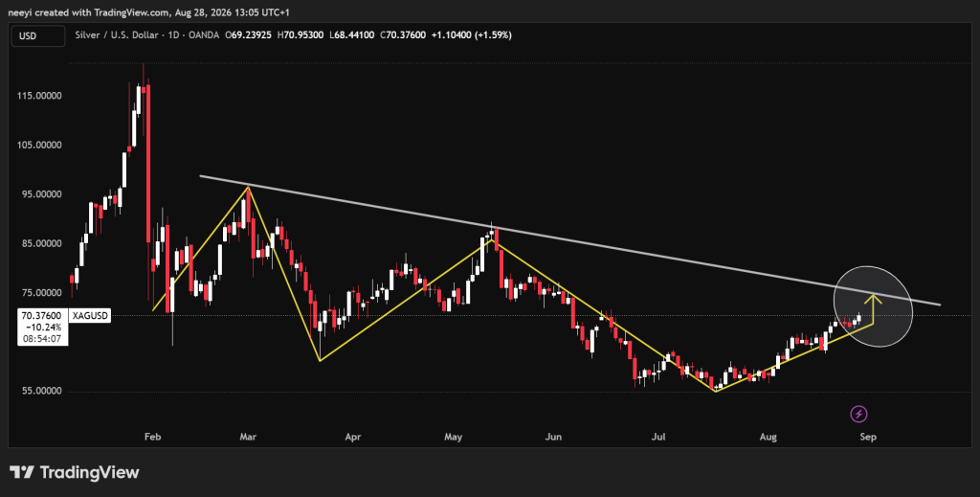Open the USD currency selector
The width and height of the screenshot is (980, 497).
pos(37,35)
